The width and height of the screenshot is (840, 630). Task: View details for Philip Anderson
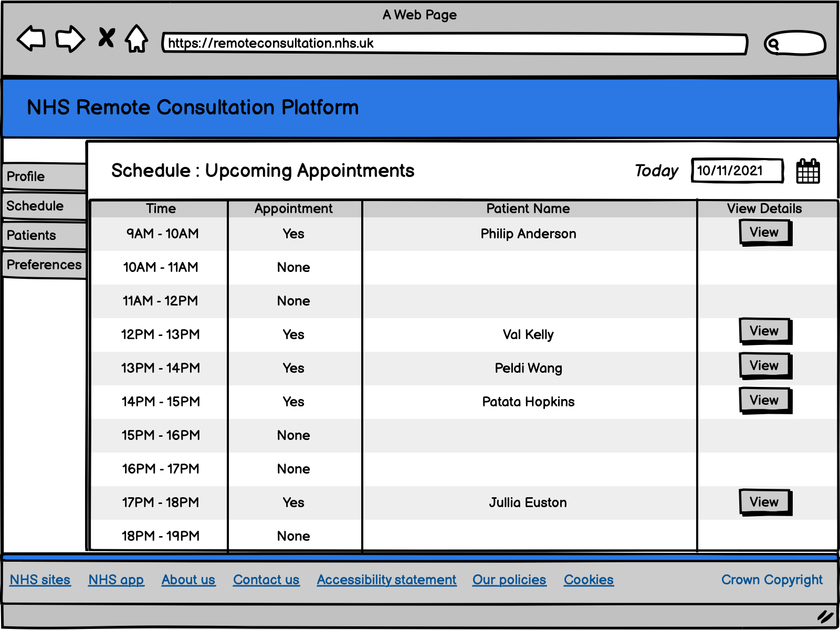click(765, 233)
